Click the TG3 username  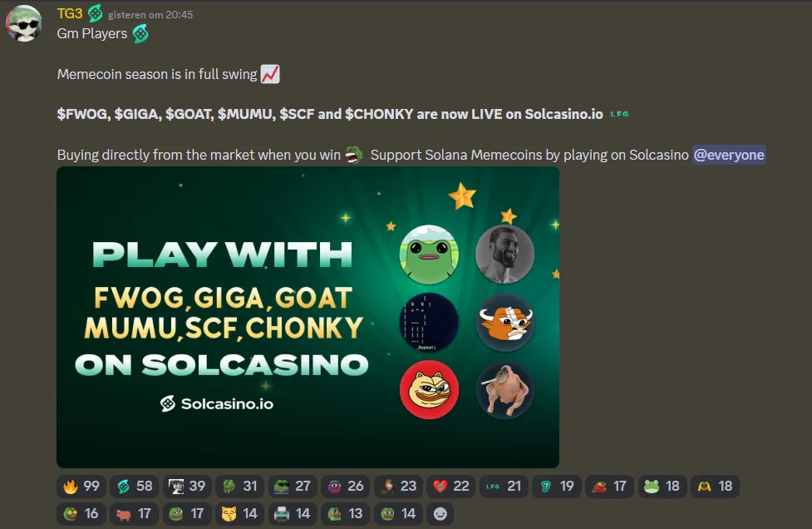(x=69, y=13)
